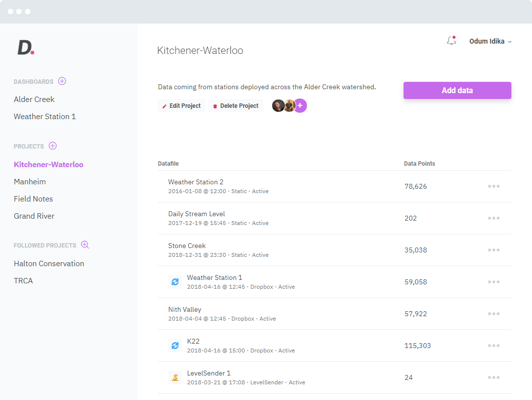Click the Dropbox sync icon beside Weather Station 1

[x=175, y=282]
